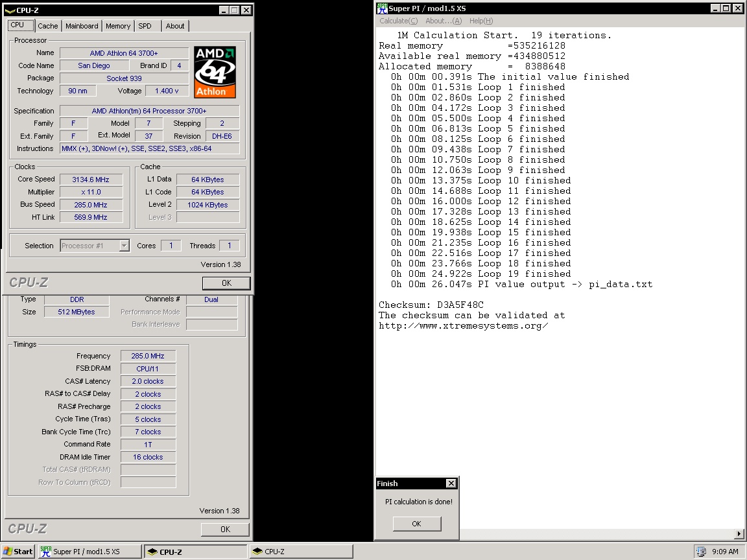
Task: Click the Checksum: D3A5F48C line
Action: coord(431,305)
